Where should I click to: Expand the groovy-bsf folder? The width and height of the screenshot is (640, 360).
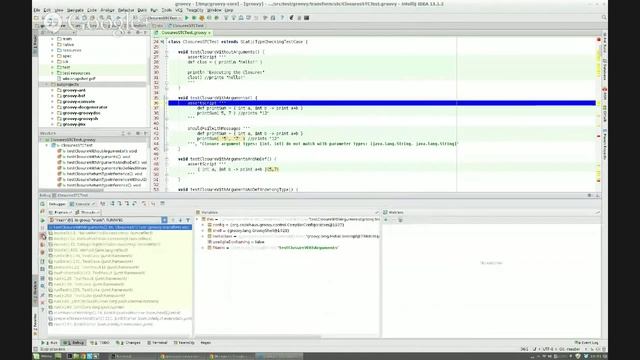click(x=53, y=96)
